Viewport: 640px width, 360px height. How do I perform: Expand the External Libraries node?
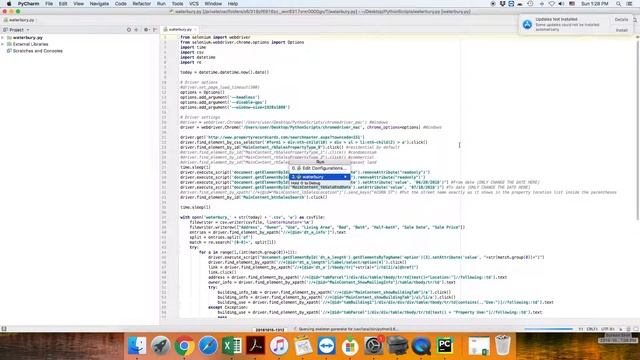(x=3, y=44)
